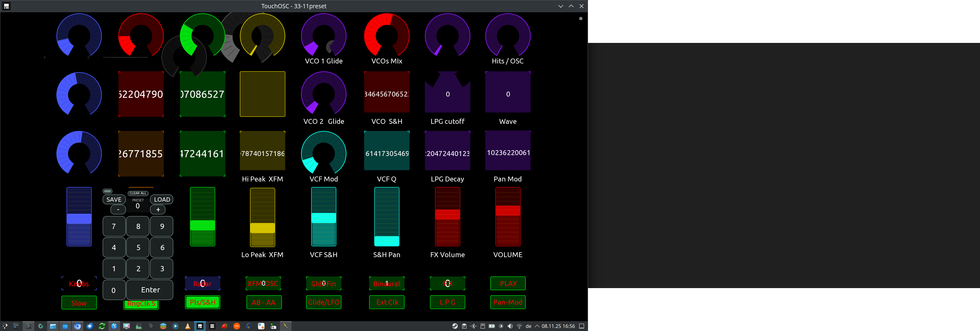Click the taskbar clock showing 08.11.25 16:56
The width and height of the screenshot is (980, 331).
tap(558, 326)
